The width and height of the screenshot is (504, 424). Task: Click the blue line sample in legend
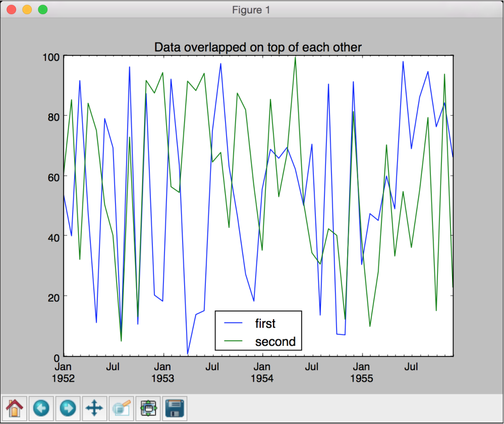point(233,323)
